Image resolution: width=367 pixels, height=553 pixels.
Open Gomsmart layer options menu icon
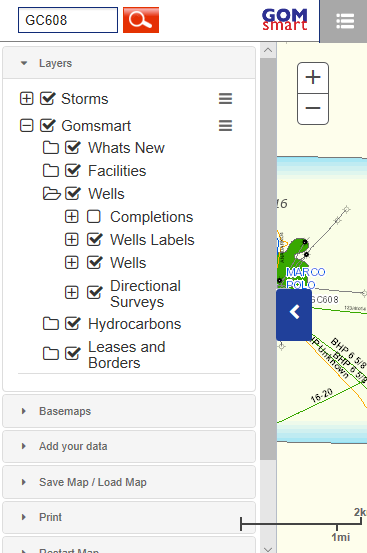[225, 126]
